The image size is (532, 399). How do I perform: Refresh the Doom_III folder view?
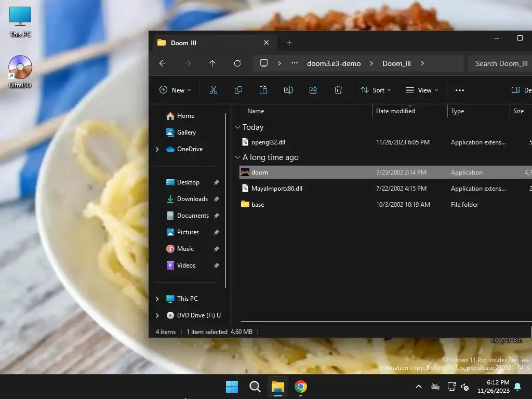[237, 63]
